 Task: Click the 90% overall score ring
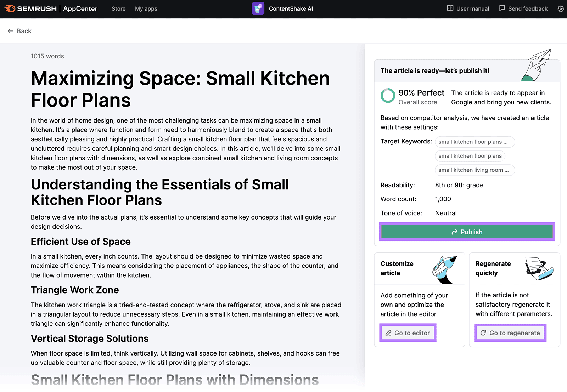388,96
